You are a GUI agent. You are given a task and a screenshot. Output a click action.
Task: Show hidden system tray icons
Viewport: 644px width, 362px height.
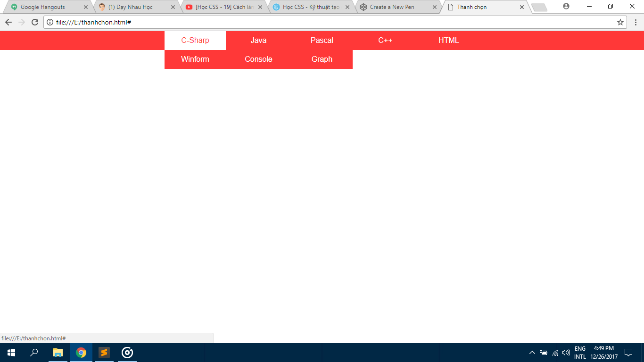(x=532, y=353)
